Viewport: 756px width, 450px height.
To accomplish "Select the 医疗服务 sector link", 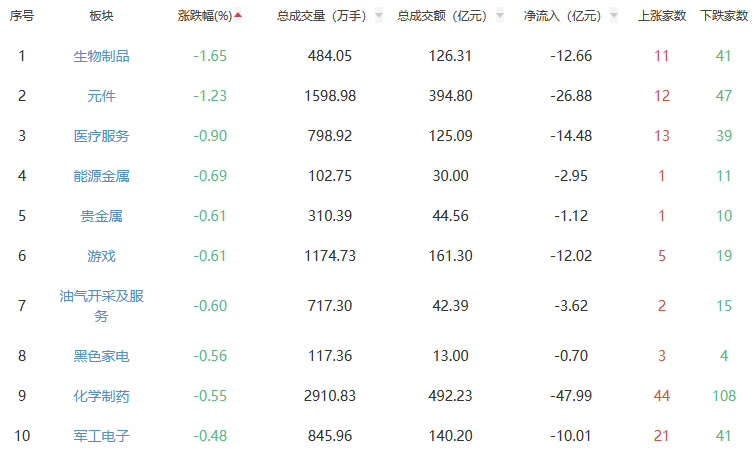I will [x=101, y=136].
